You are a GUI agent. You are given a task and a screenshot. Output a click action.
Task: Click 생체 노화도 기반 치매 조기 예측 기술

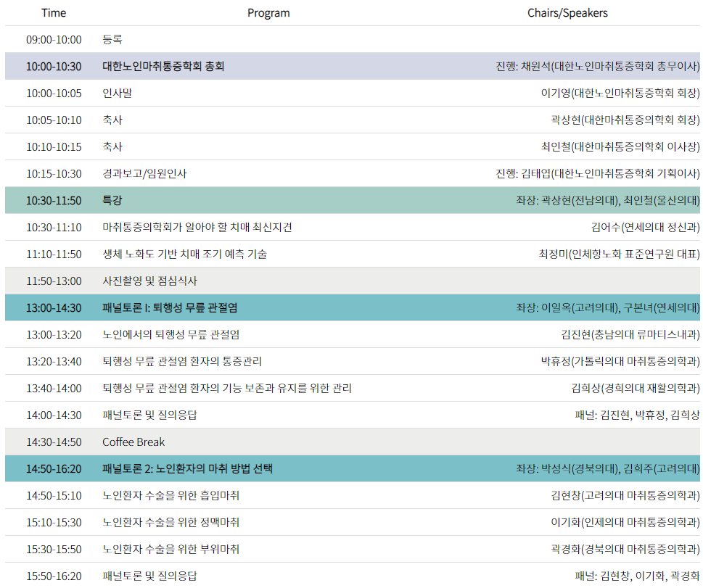[185, 254]
